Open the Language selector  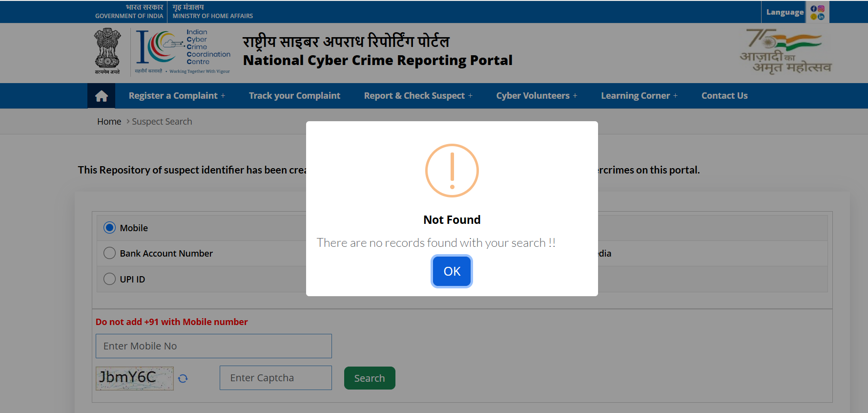click(x=785, y=12)
